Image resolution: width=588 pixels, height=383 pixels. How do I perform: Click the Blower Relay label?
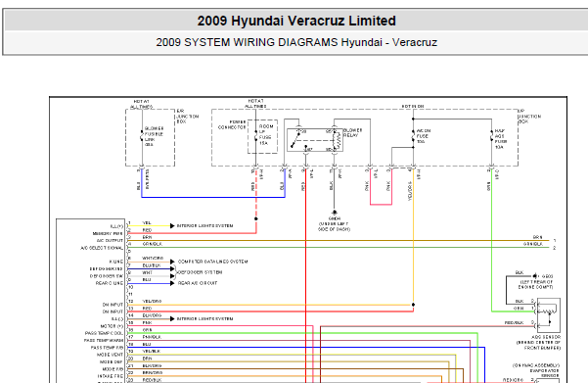point(353,132)
